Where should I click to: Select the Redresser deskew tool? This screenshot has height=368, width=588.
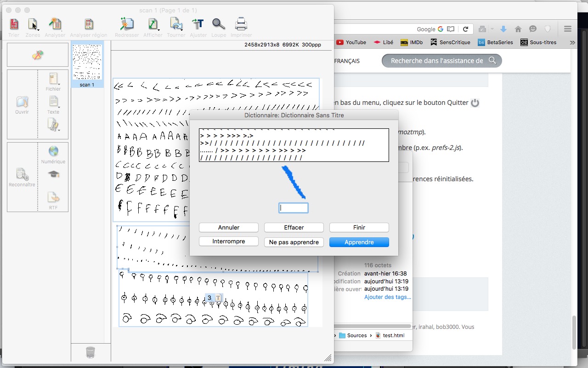[x=126, y=24]
